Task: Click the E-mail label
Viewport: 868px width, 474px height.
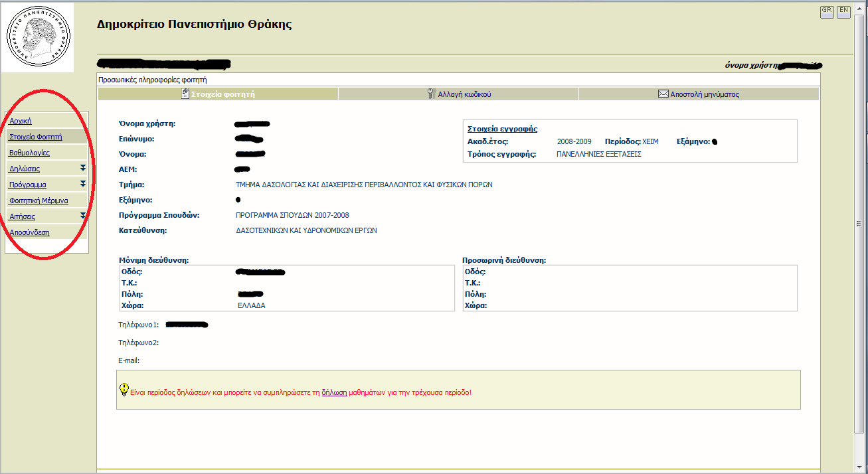Action: (129, 360)
